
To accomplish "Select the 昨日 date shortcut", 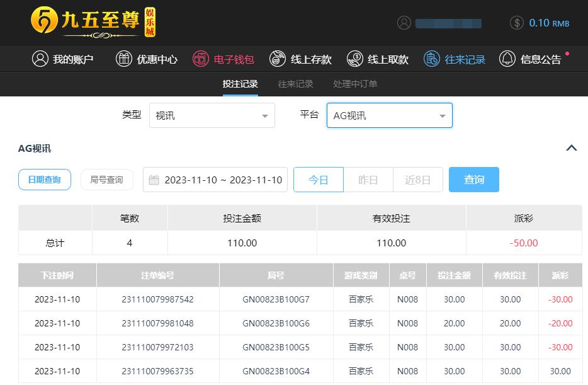I will [x=368, y=180].
